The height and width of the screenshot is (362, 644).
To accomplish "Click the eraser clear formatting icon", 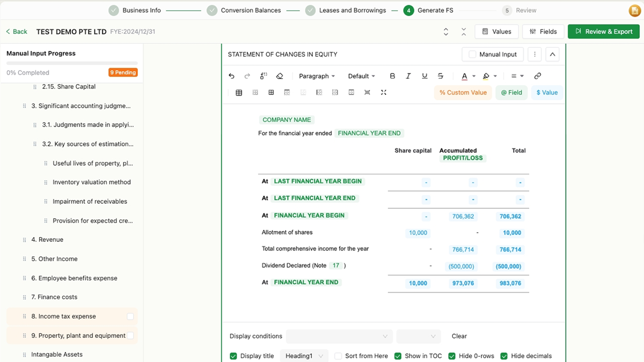I will (280, 76).
